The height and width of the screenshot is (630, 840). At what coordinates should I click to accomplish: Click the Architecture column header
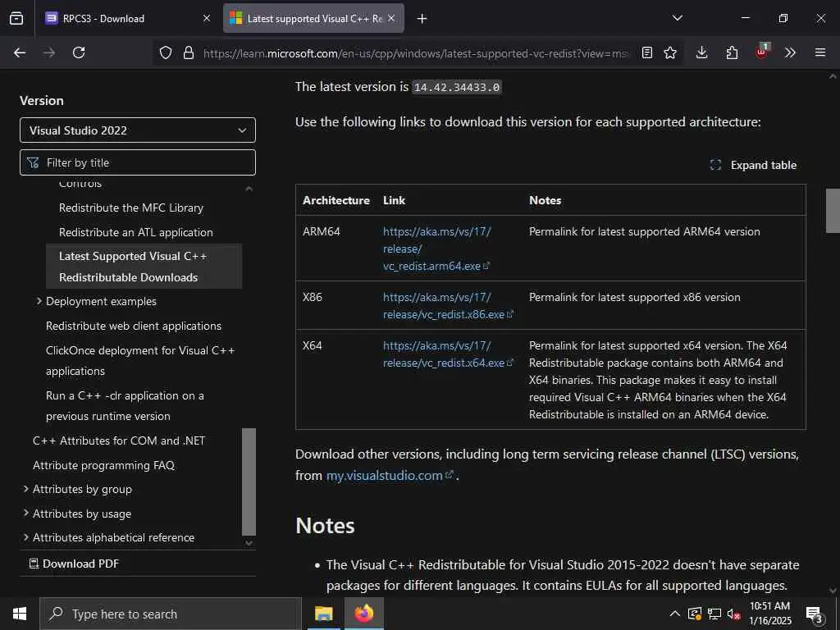[336, 200]
